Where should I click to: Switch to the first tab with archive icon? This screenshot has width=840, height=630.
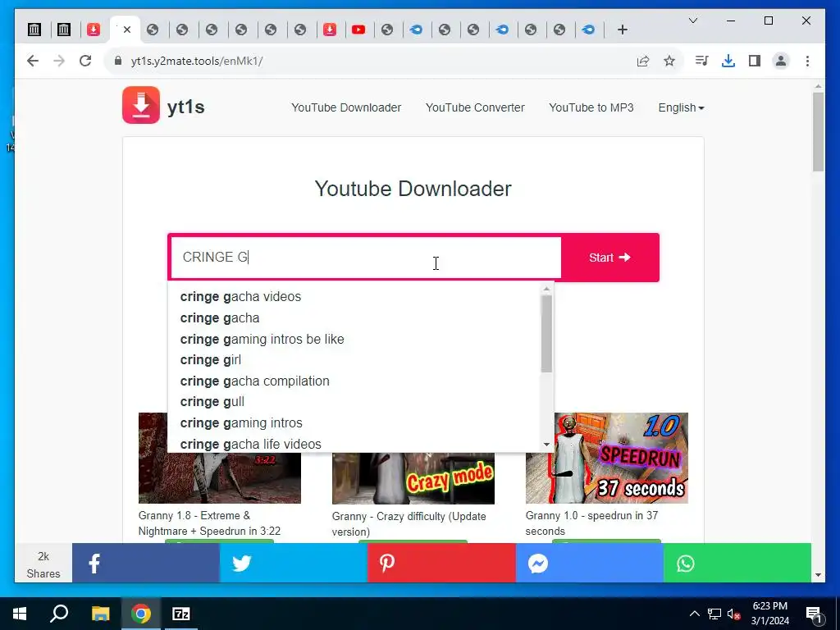tap(34, 30)
